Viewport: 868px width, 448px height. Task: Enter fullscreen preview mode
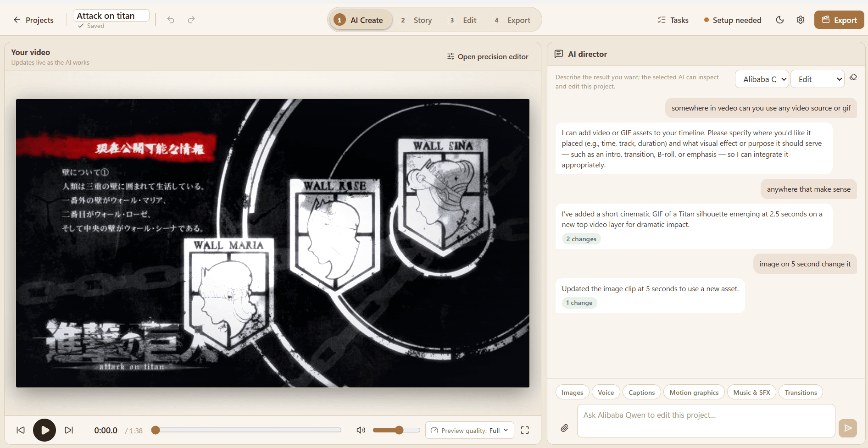click(525, 430)
